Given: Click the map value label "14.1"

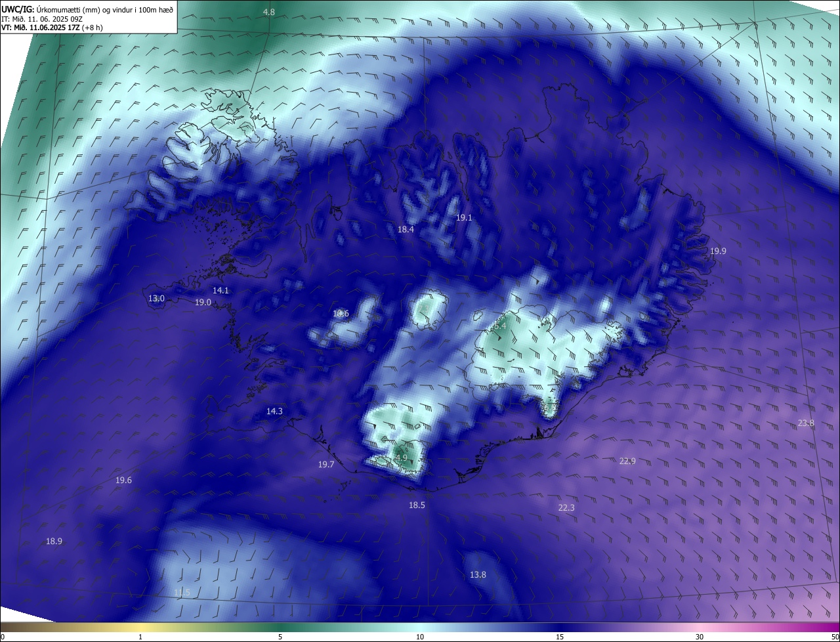Looking at the screenshot, I should [x=220, y=291].
